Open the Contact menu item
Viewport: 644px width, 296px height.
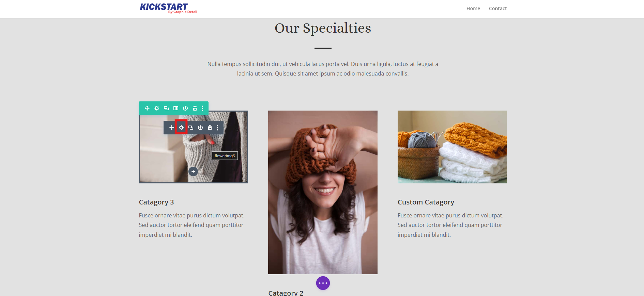click(498, 9)
